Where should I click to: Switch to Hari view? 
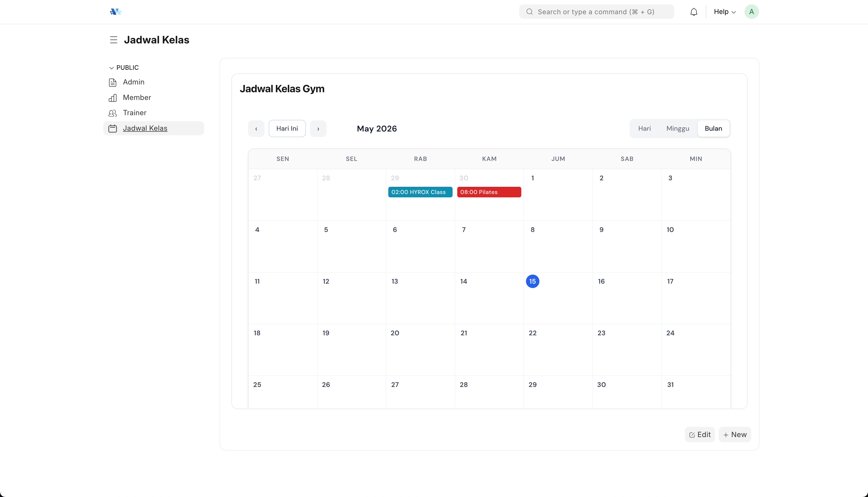645,128
